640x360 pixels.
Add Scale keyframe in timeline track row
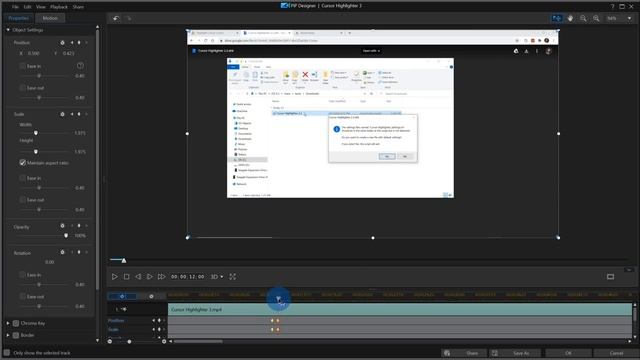pyautogui.click(x=159, y=329)
